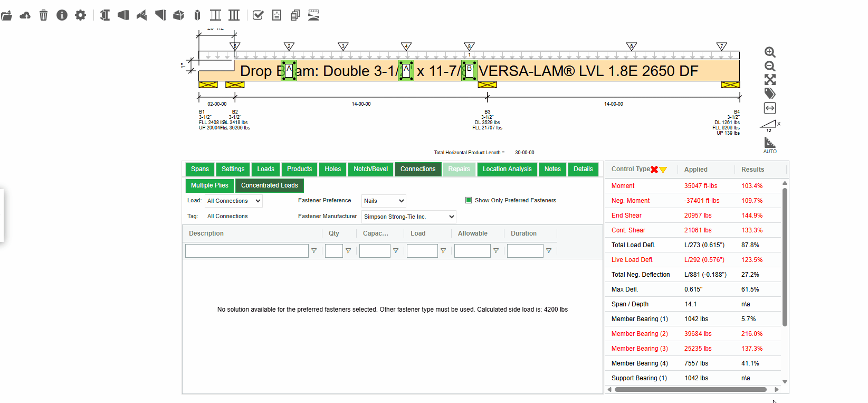This screenshot has width=868, height=403.
Task: Open filter menu for Capacity column
Action: pos(396,251)
